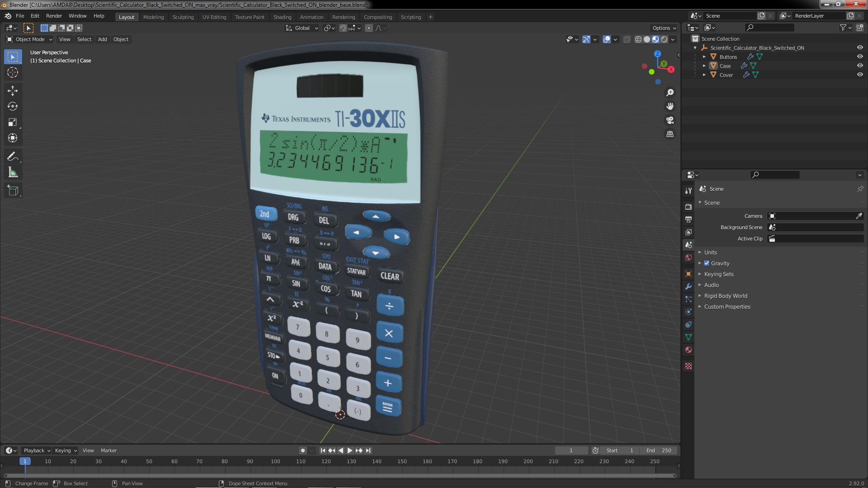The height and width of the screenshot is (488, 868).
Task: Toggle camera view icon in viewport
Action: tap(670, 120)
